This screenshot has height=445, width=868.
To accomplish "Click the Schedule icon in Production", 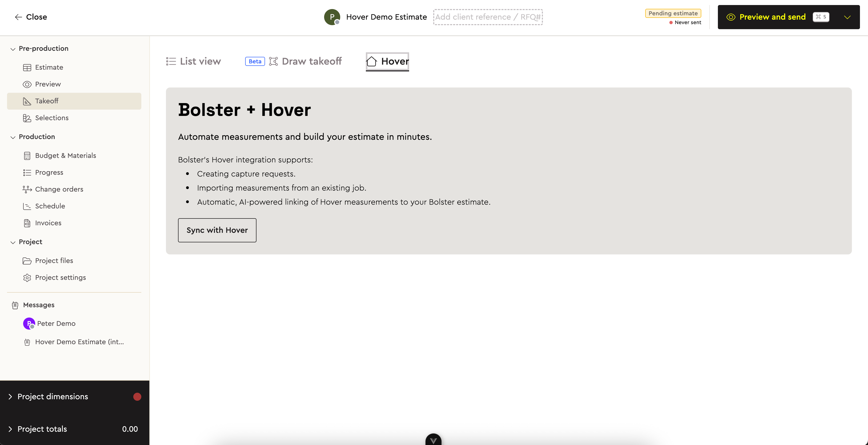I will click(x=27, y=206).
